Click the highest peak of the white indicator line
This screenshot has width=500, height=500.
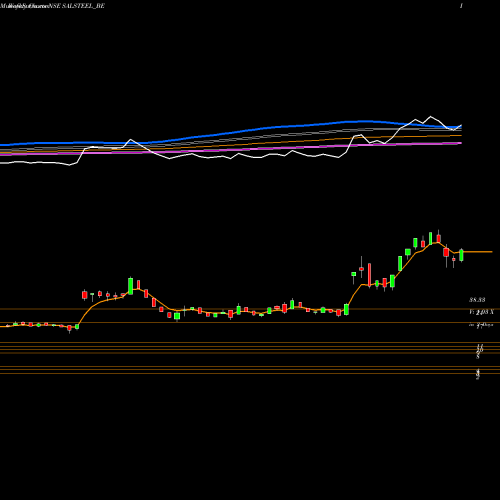click(431, 116)
